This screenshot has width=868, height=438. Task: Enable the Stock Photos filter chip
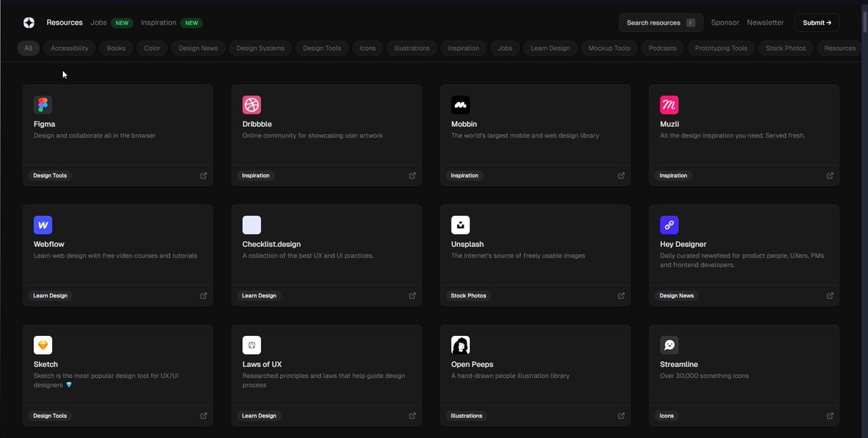(786, 49)
